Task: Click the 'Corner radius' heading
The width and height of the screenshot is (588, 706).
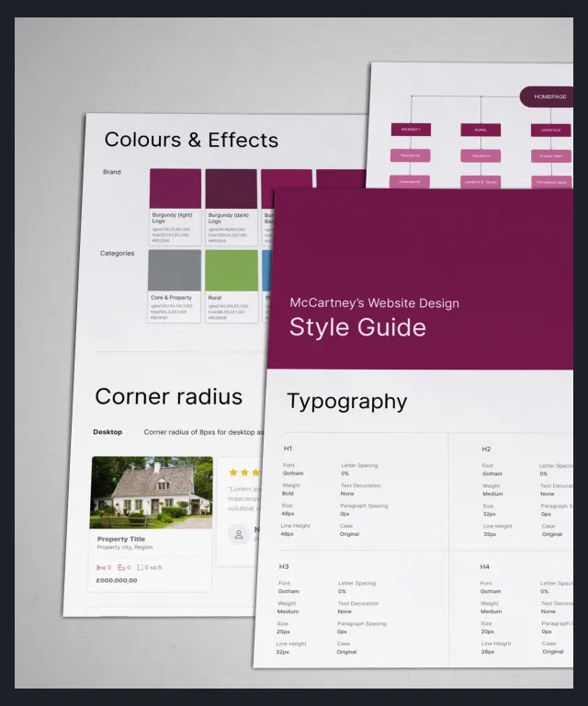Action: pos(169,397)
